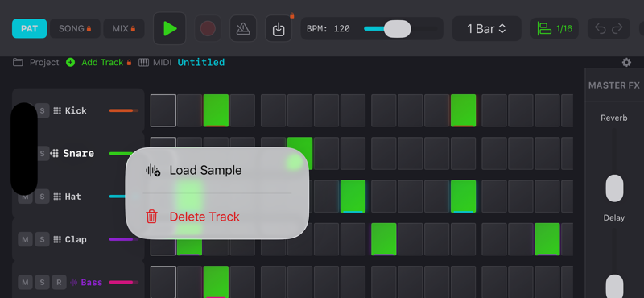Click the Add Track plus button
Viewport: 644px width, 298px height.
[71, 63]
